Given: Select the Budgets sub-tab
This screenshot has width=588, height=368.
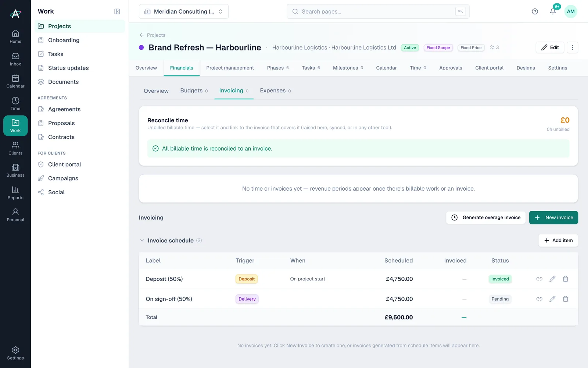Looking at the screenshot, I should (194, 91).
